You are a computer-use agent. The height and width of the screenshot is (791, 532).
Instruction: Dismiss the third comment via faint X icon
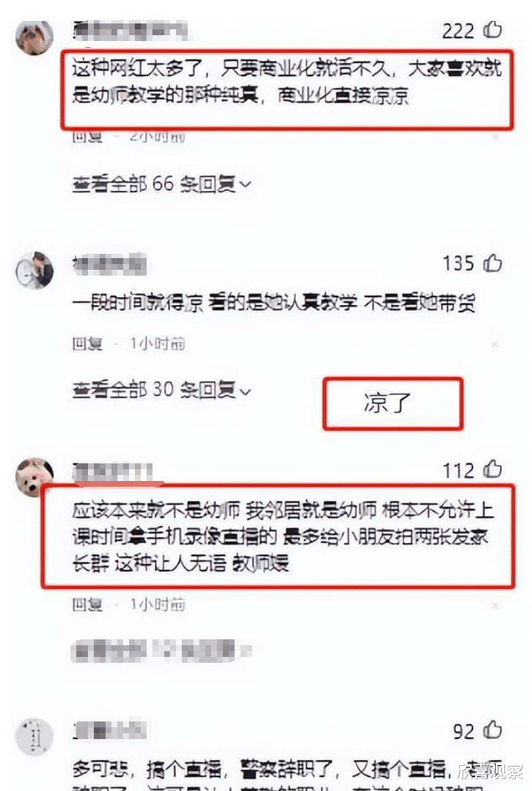[x=494, y=604]
